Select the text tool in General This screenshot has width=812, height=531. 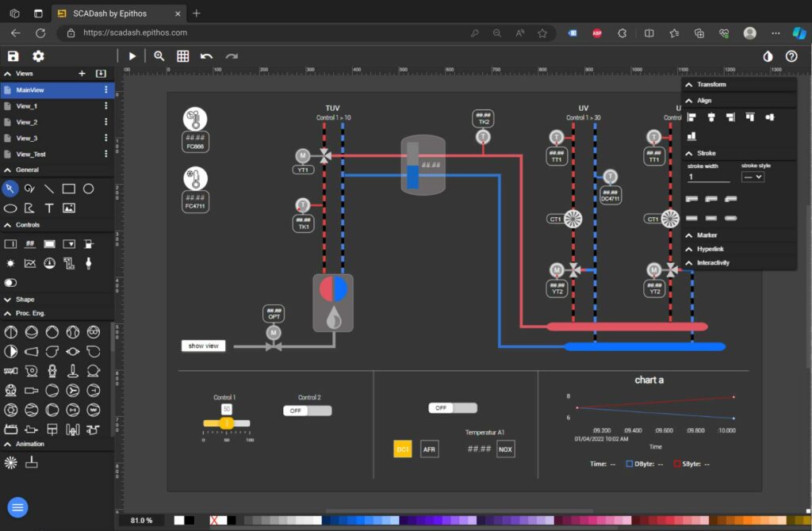(x=48, y=208)
